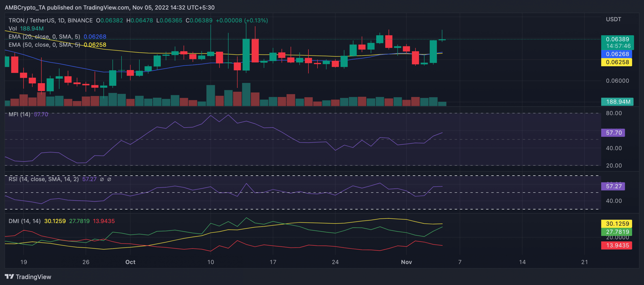
Task: Click the yellow EMA price tag 0.06258
Action: click(x=616, y=62)
